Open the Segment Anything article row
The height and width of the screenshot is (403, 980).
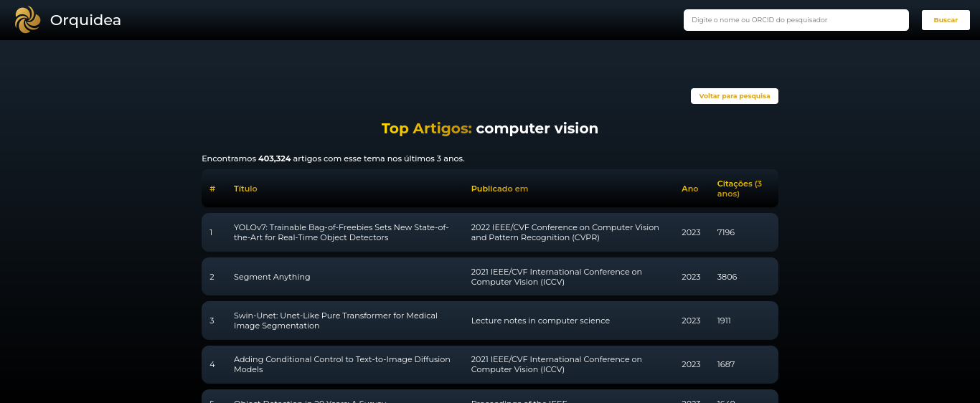coord(272,277)
